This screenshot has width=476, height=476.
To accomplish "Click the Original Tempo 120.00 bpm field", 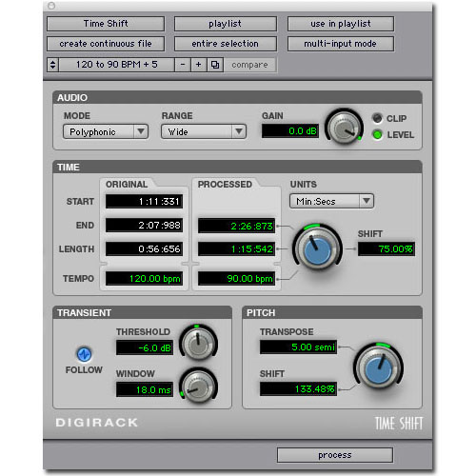I will [x=144, y=279].
